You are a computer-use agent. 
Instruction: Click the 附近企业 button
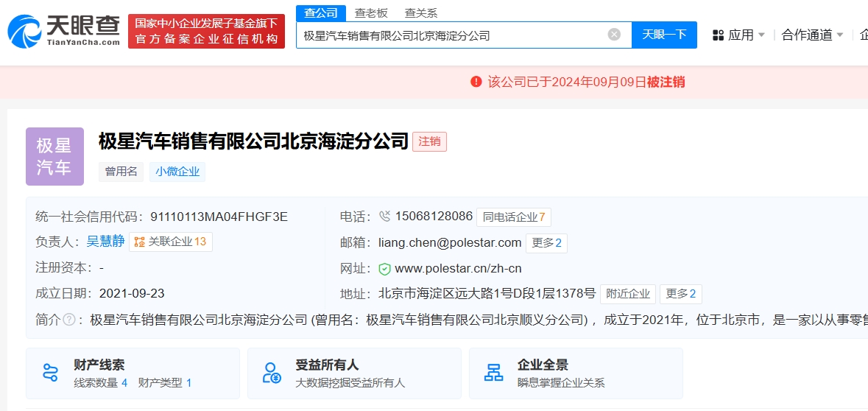628,294
